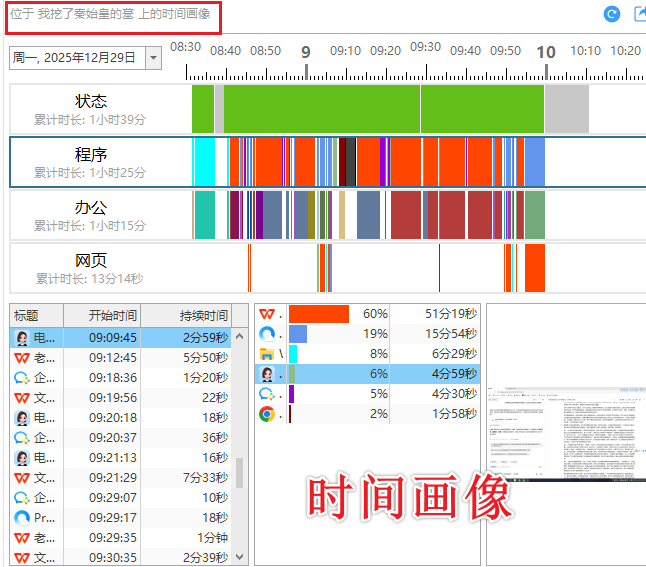Click the export icon at top right
Screen dimensions: 646x567
pyautogui.click(x=640, y=14)
